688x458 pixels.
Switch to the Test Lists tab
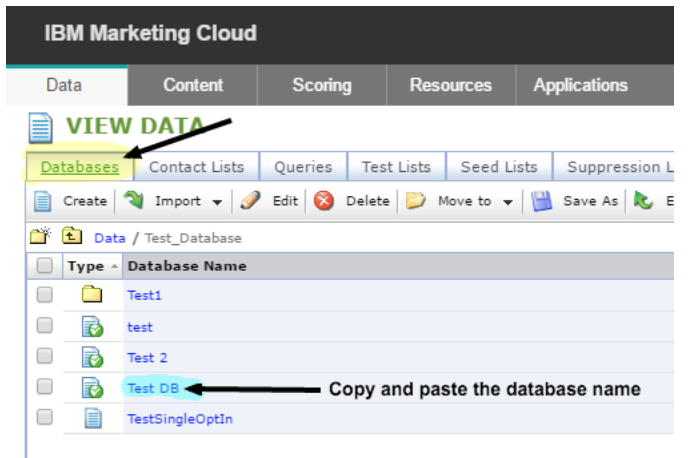[x=396, y=167]
